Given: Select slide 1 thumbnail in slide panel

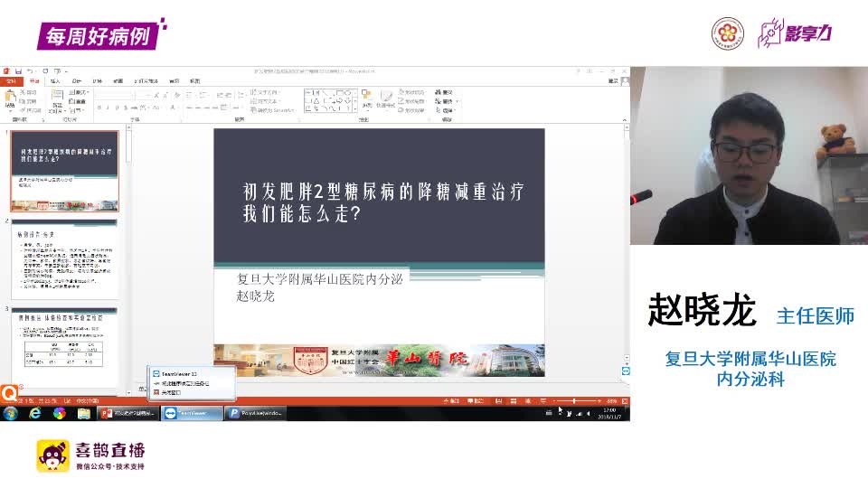Looking at the screenshot, I should [x=65, y=171].
